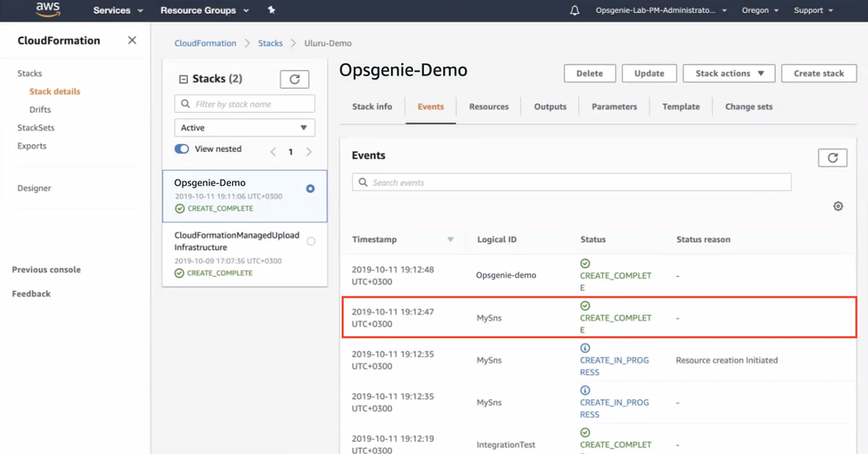Open the notifications bell icon

coord(574,10)
